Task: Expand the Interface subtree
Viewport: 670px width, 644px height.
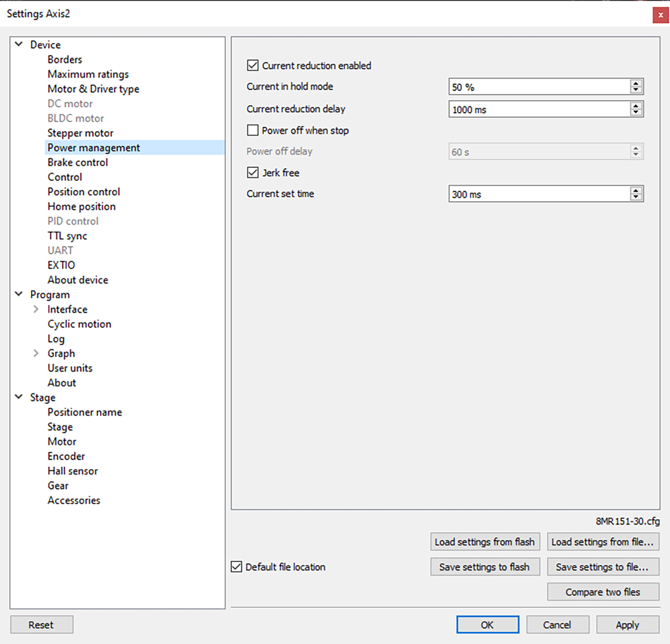Action: [35, 309]
